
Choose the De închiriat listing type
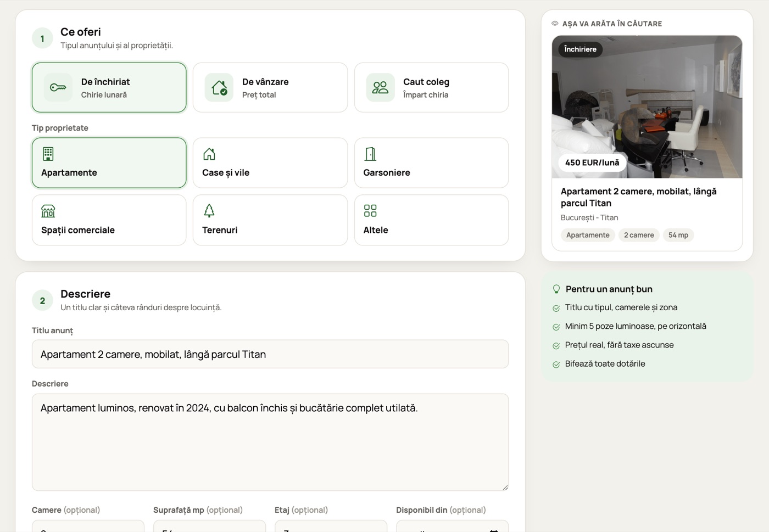[109, 87]
